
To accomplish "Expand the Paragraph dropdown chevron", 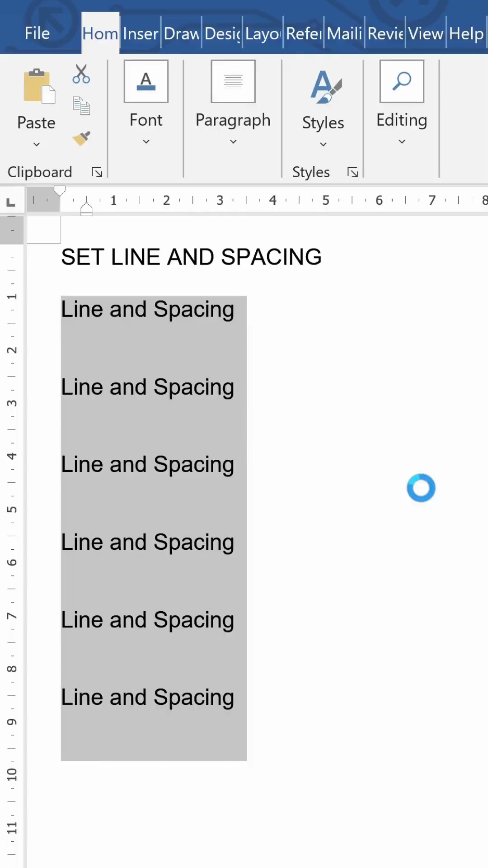I will (233, 142).
